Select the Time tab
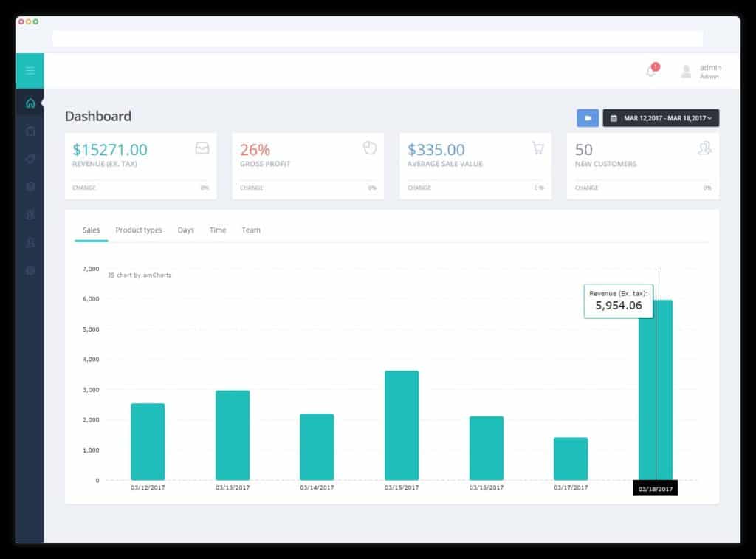756x559 pixels. tap(218, 230)
